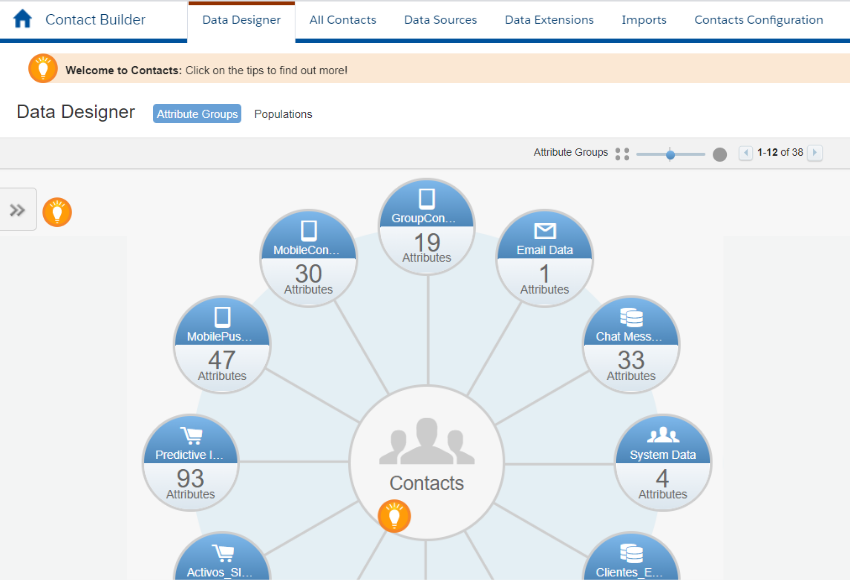Click the Contact Builder title link
Screen dimensions: 850x580
click(x=95, y=20)
